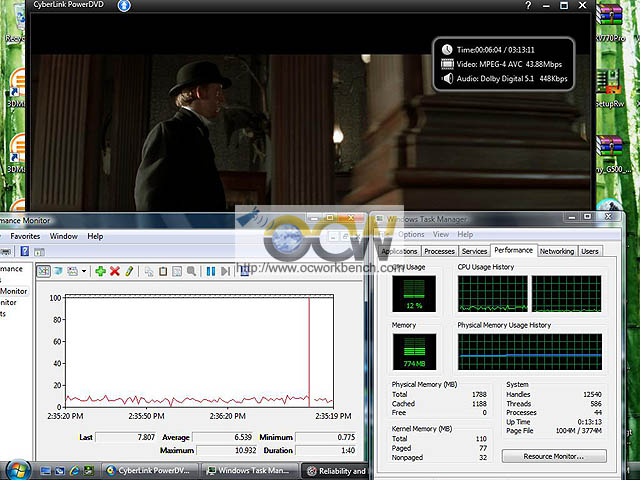
Task: Click the Windows Start orb
Action: [x=17, y=470]
